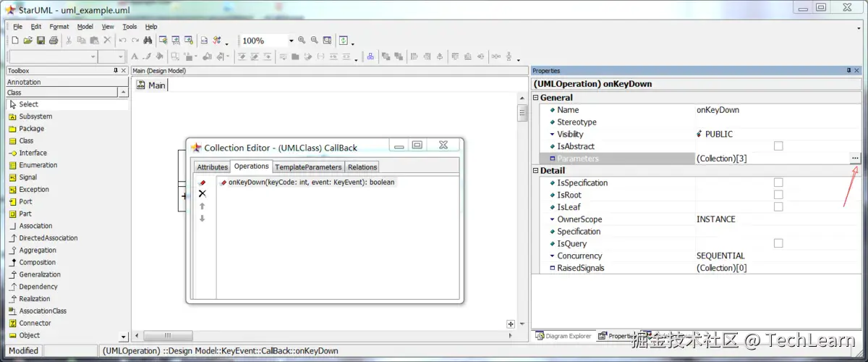Select the Port tool in Toolbox
Viewport: 868px width, 362px height.
coord(25,202)
